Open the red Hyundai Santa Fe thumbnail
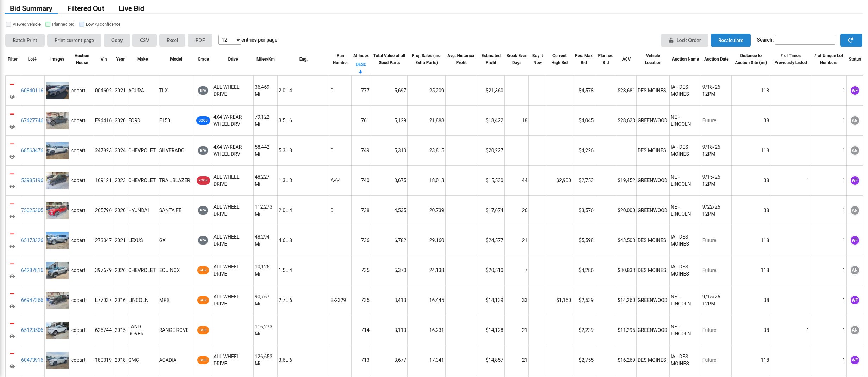 point(57,210)
